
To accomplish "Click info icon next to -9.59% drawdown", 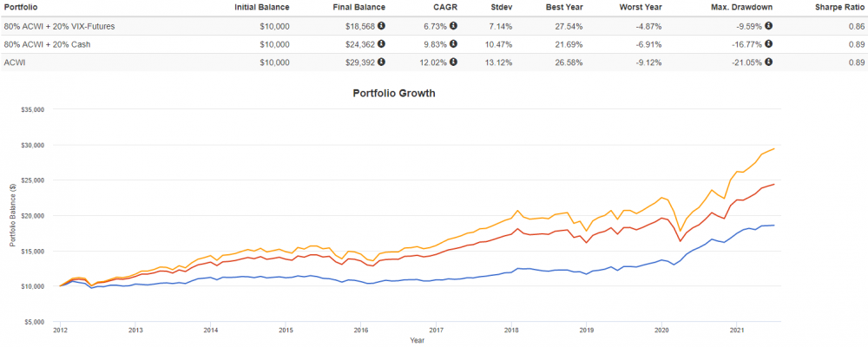I will point(770,27).
